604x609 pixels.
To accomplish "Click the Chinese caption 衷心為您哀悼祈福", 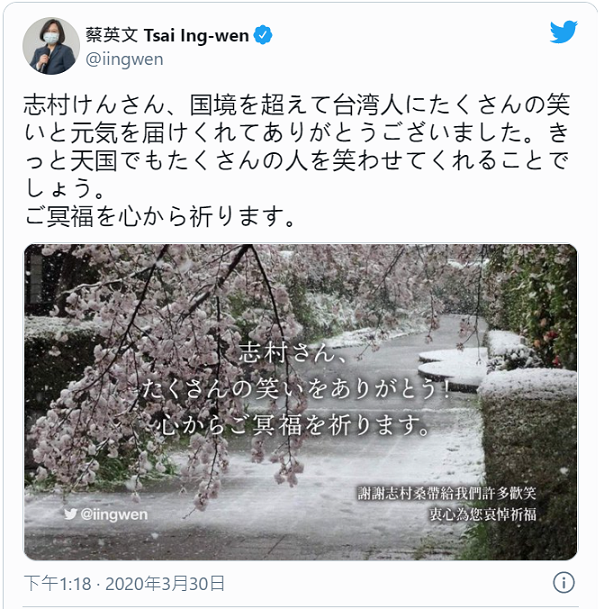I will pos(483,514).
